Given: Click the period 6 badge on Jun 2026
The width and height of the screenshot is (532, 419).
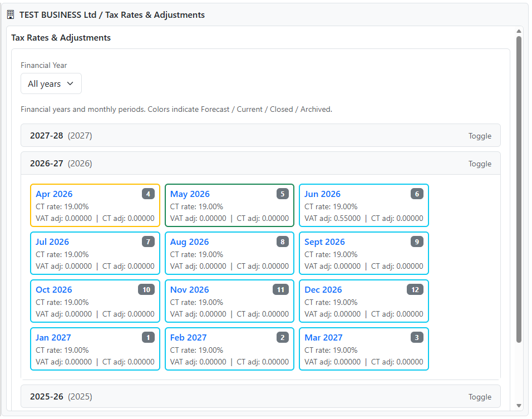Looking at the screenshot, I should 417,194.
